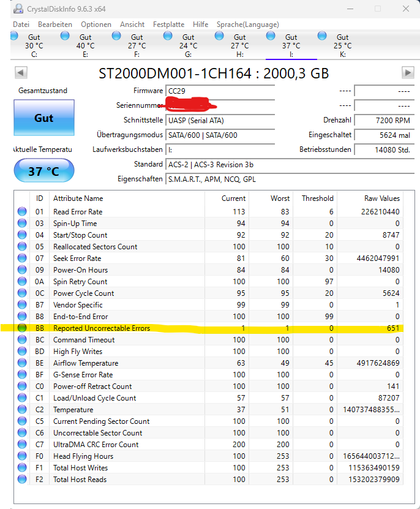Select the Power Cycle Count row
The image size is (420, 509).
[x=209, y=293]
